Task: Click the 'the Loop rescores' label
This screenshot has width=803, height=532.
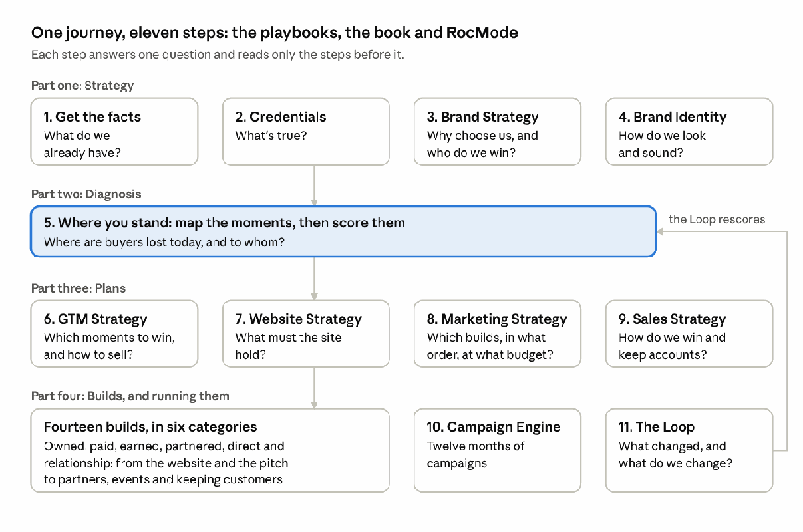Action: (x=717, y=219)
